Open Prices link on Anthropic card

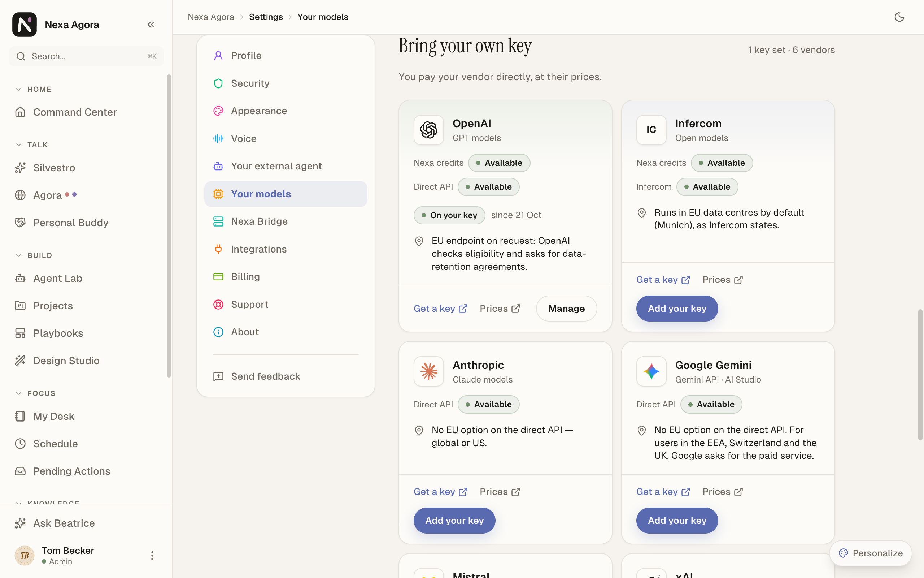point(500,492)
